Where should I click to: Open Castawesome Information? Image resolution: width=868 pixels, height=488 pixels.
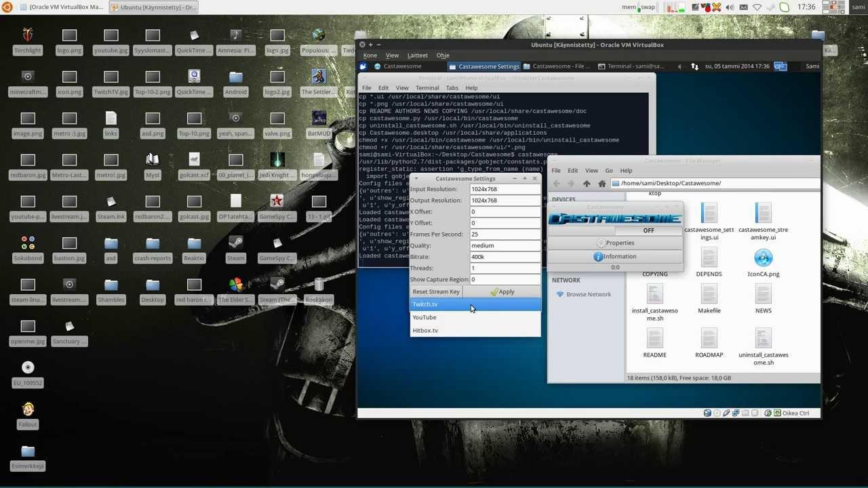click(616, 256)
